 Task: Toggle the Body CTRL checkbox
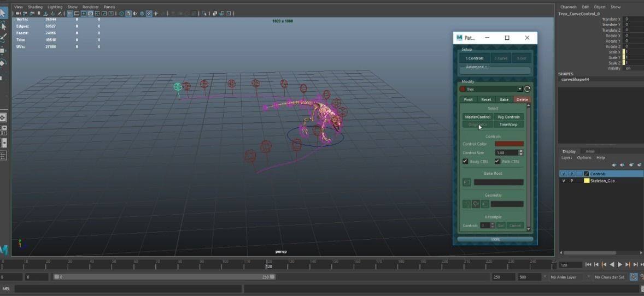pos(465,161)
